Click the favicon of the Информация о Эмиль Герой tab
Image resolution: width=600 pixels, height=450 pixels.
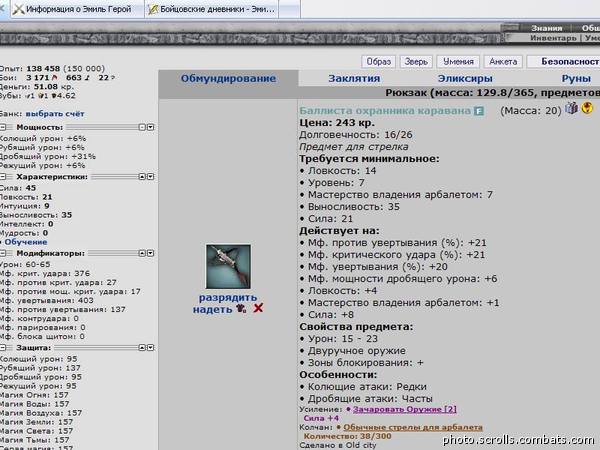[x=18, y=9]
